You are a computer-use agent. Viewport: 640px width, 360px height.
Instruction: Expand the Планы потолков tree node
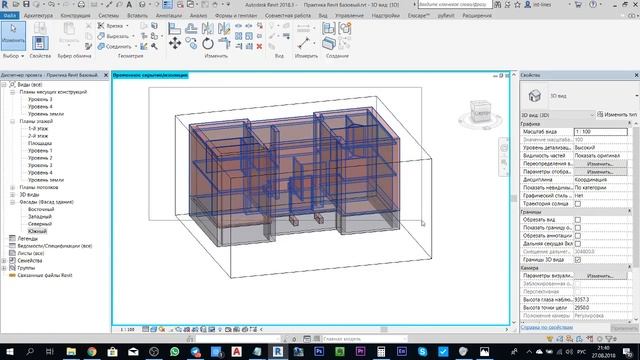coord(12,187)
